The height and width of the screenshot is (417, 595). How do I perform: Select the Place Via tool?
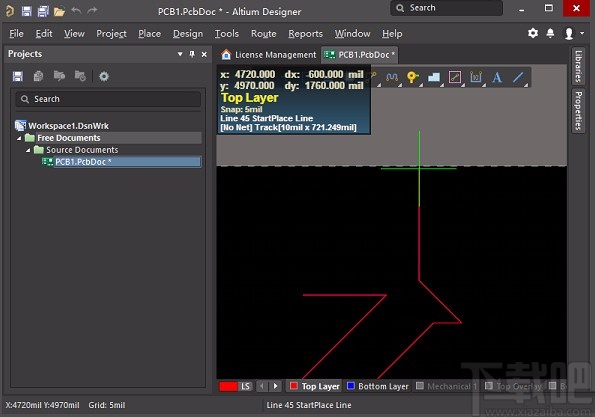pos(412,77)
